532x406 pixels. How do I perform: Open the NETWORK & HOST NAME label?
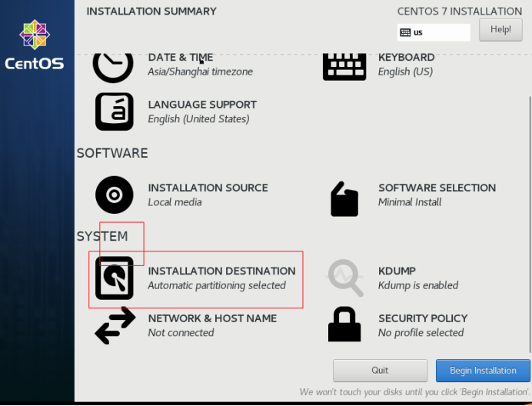[212, 318]
